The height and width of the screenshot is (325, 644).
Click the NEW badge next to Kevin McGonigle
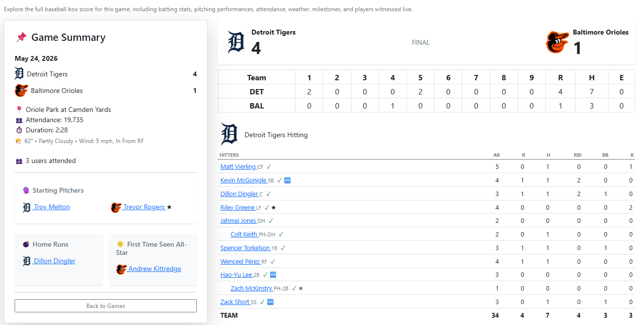click(x=288, y=181)
